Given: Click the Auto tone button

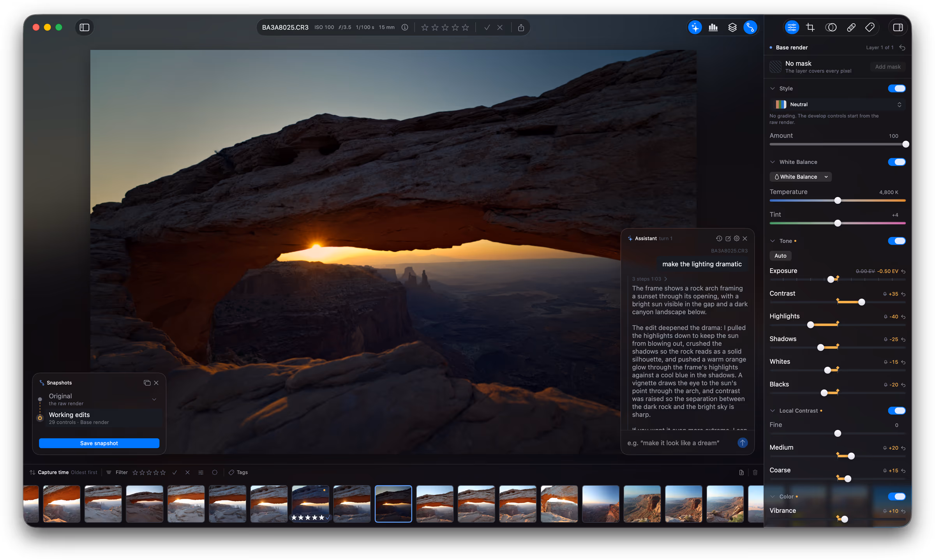Looking at the screenshot, I should click(x=780, y=256).
